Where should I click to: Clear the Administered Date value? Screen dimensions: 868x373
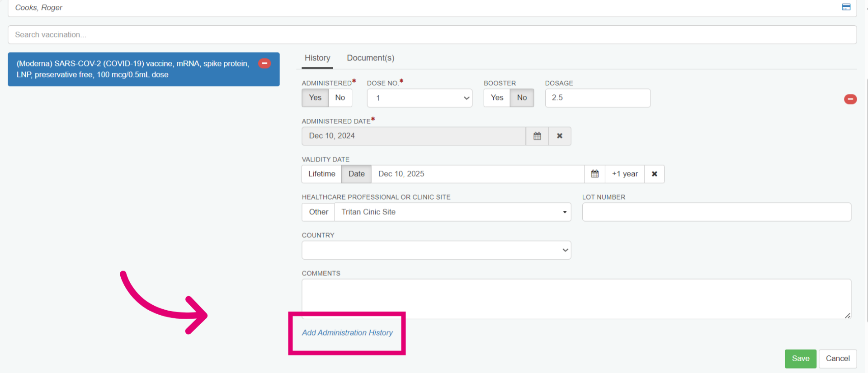(x=560, y=136)
